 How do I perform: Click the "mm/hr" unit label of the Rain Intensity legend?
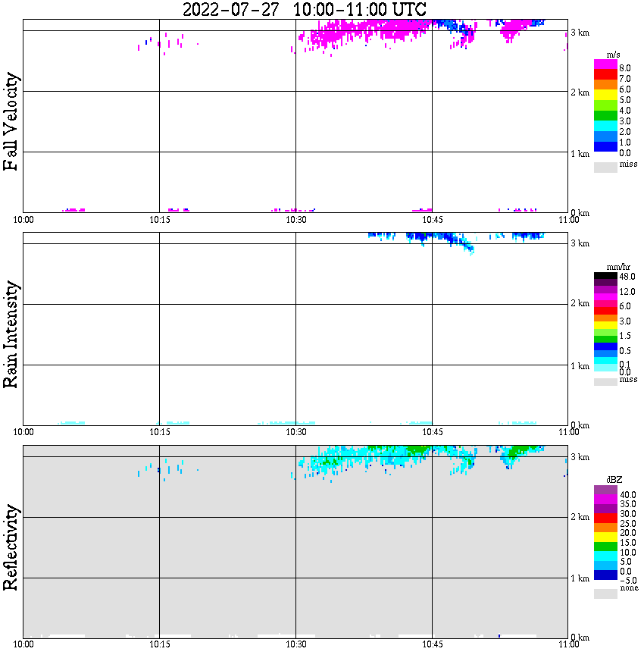click(x=618, y=267)
